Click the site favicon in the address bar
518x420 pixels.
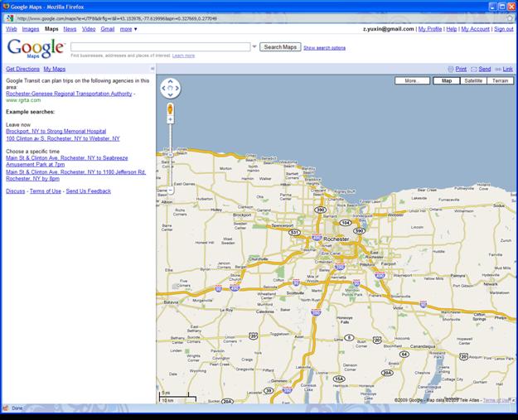[10, 18]
